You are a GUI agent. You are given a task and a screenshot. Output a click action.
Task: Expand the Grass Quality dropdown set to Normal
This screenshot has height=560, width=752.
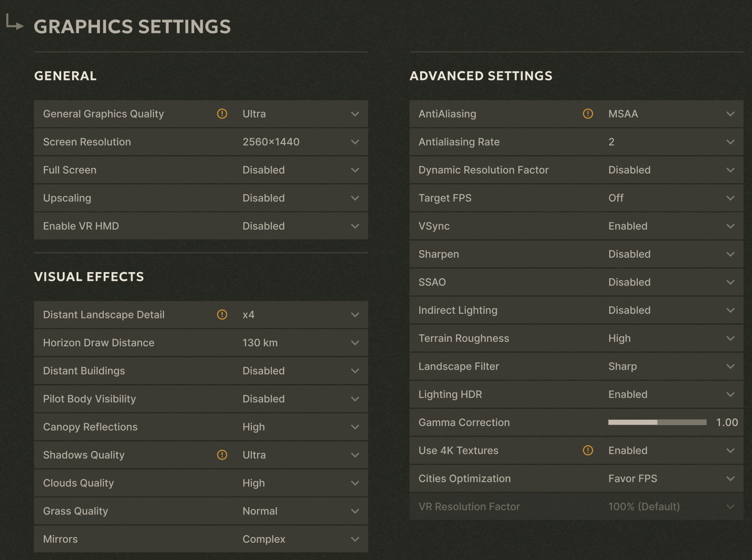(x=301, y=511)
